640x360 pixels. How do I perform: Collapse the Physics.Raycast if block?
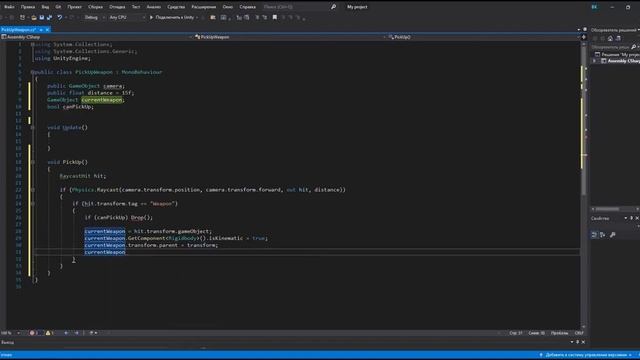point(32,190)
